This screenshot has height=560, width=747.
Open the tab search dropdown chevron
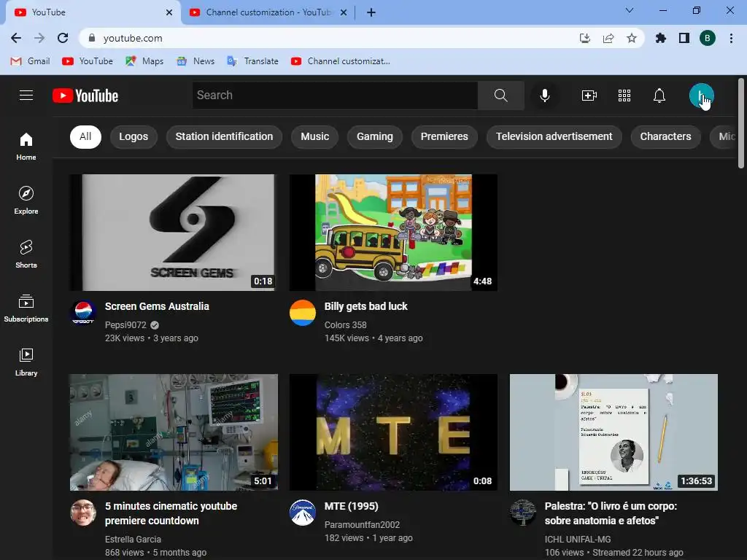(x=630, y=10)
